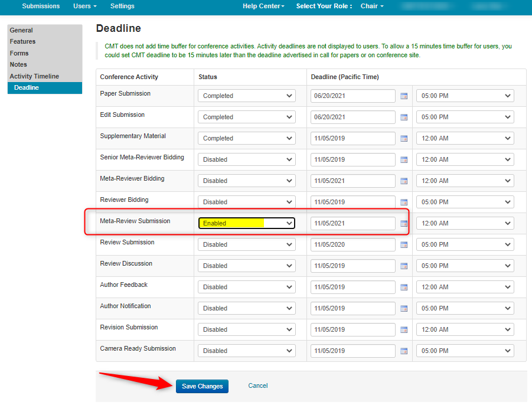
Task: Open Meta-Reviewer Bidding status dropdown
Action: 247,181
